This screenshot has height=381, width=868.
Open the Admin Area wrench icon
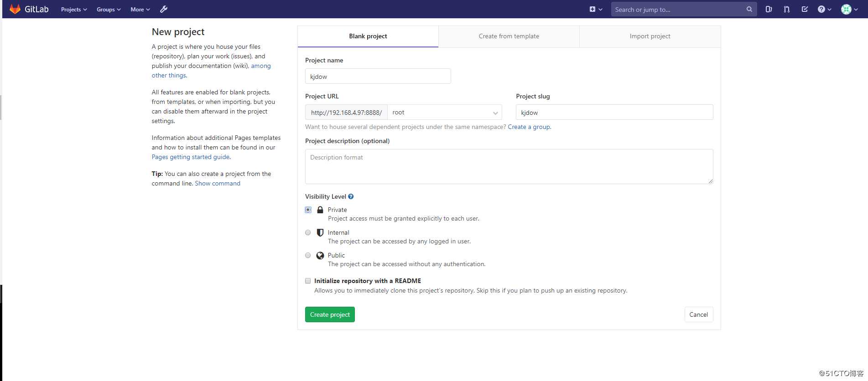pos(164,9)
